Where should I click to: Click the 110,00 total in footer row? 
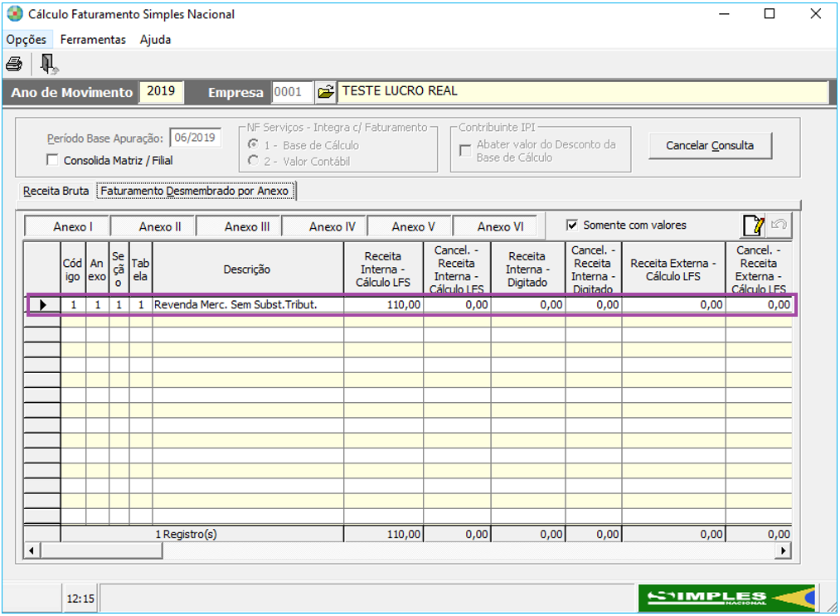pos(384,534)
